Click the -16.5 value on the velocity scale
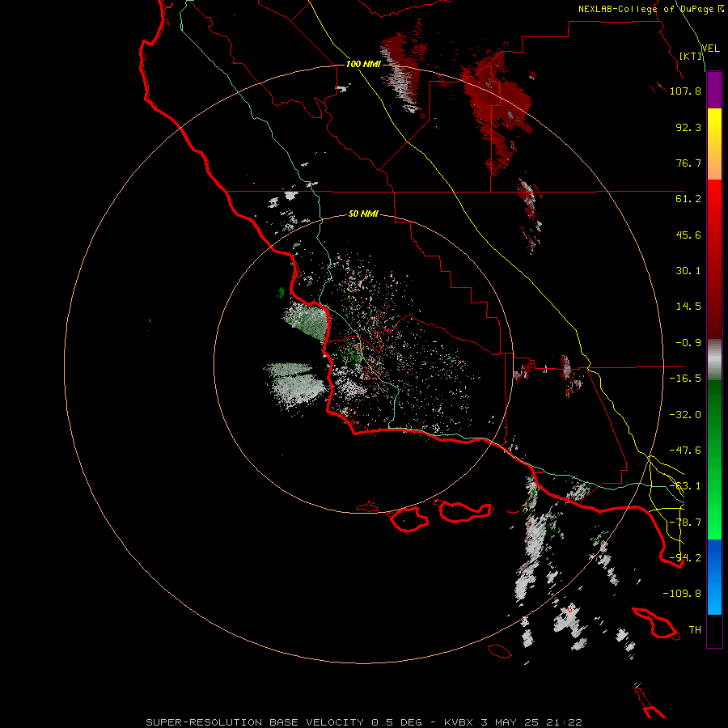Image resolution: width=728 pixels, height=728 pixels. [x=685, y=379]
